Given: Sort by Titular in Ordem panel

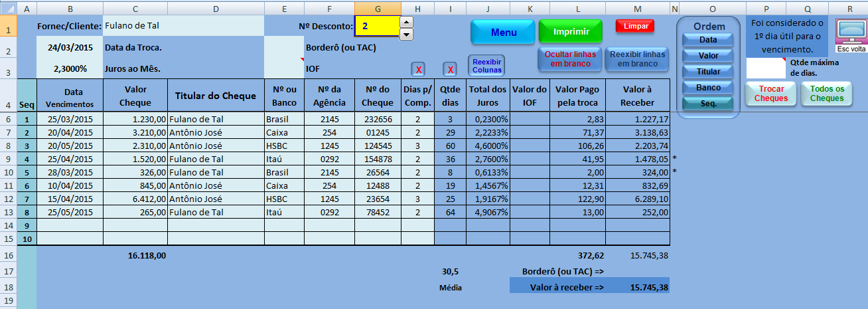Looking at the screenshot, I should pyautogui.click(x=707, y=72).
